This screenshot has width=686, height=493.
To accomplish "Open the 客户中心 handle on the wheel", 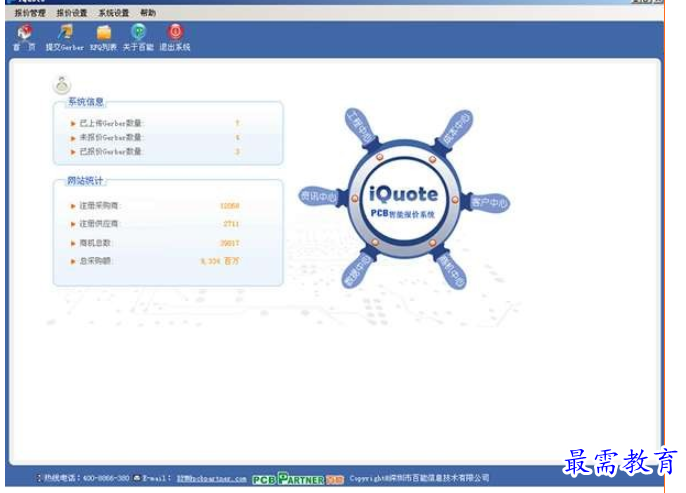I will pos(488,203).
